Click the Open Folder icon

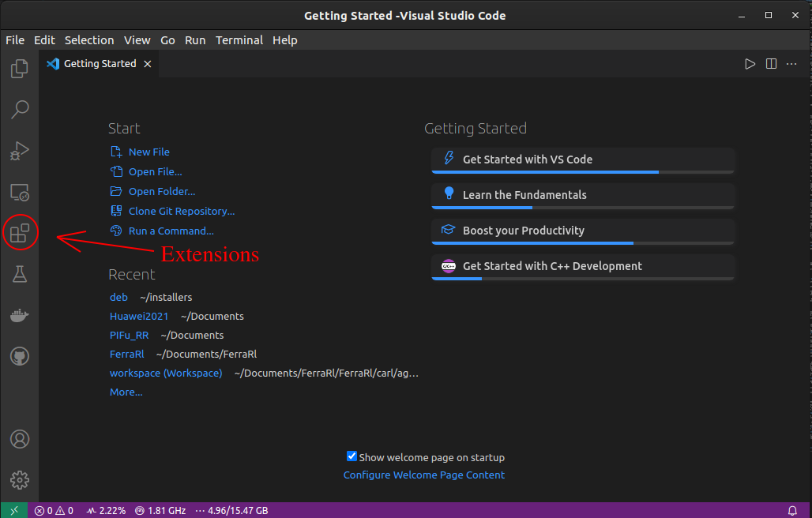tap(116, 191)
